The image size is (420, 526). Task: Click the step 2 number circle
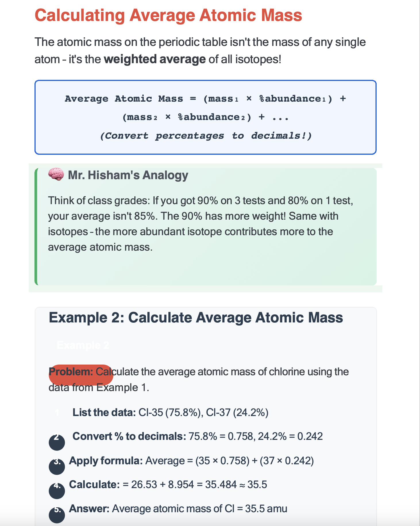pos(57,442)
